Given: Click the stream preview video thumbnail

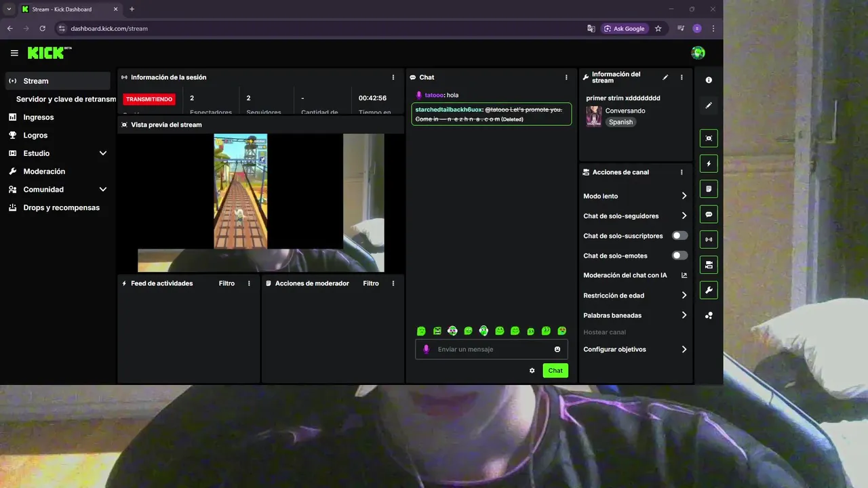Looking at the screenshot, I should pos(260,202).
